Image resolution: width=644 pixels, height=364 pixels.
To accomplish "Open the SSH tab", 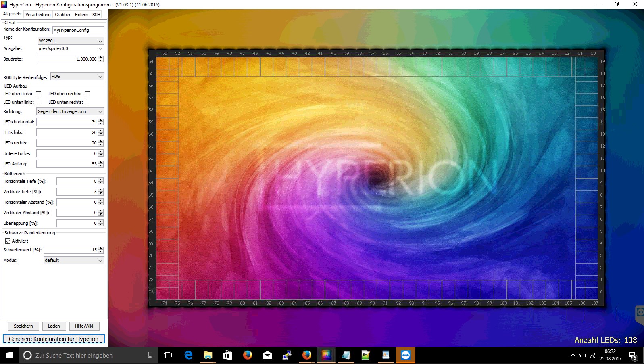I will (x=96, y=15).
